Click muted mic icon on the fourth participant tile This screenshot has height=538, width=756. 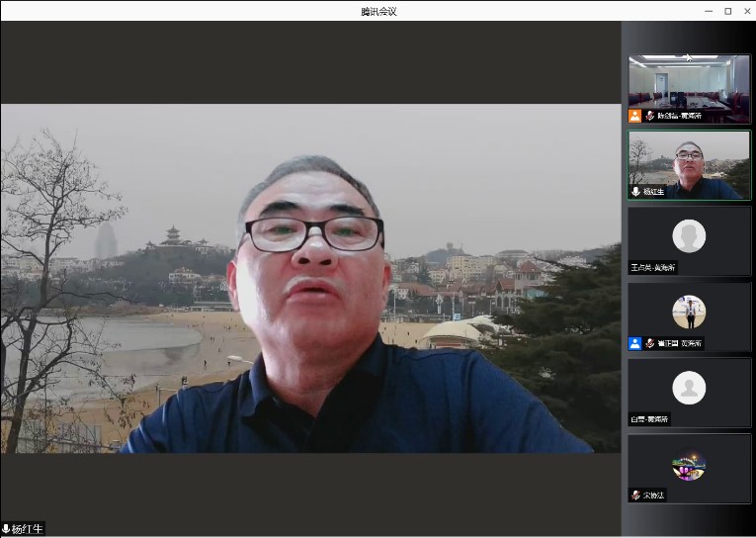click(649, 343)
